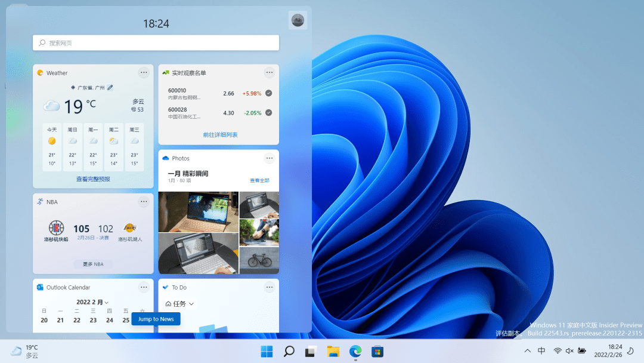Click the battery icon in the system tray
The image size is (644, 363).
point(581,352)
